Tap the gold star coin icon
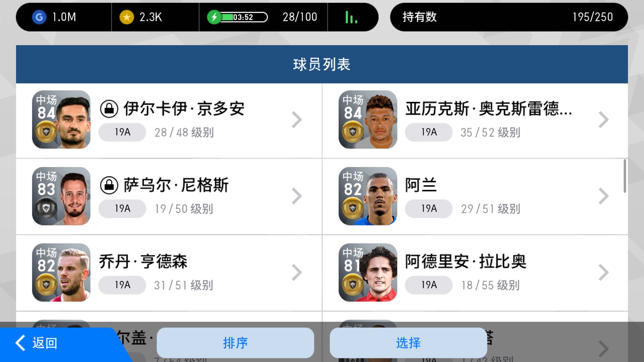644x362 pixels. (127, 17)
